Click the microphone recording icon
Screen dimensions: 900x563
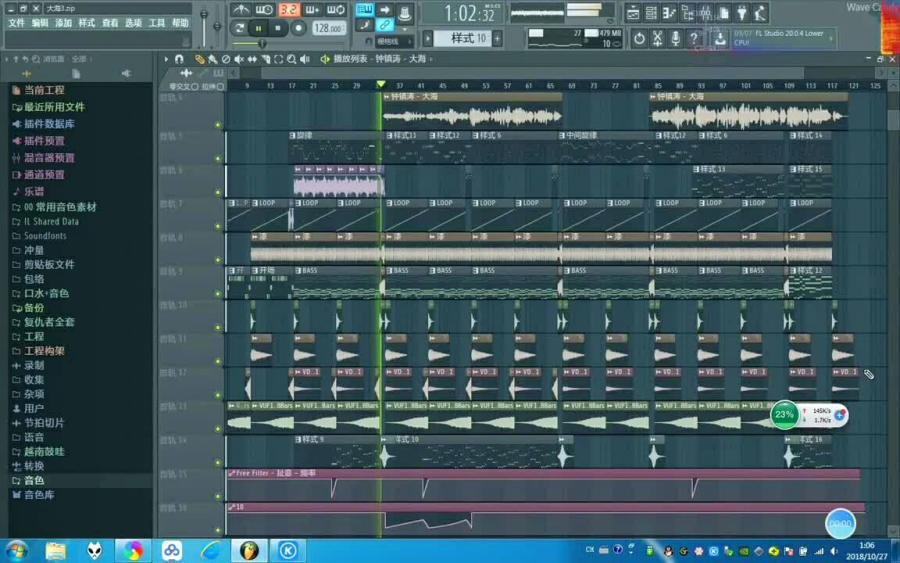pos(675,38)
